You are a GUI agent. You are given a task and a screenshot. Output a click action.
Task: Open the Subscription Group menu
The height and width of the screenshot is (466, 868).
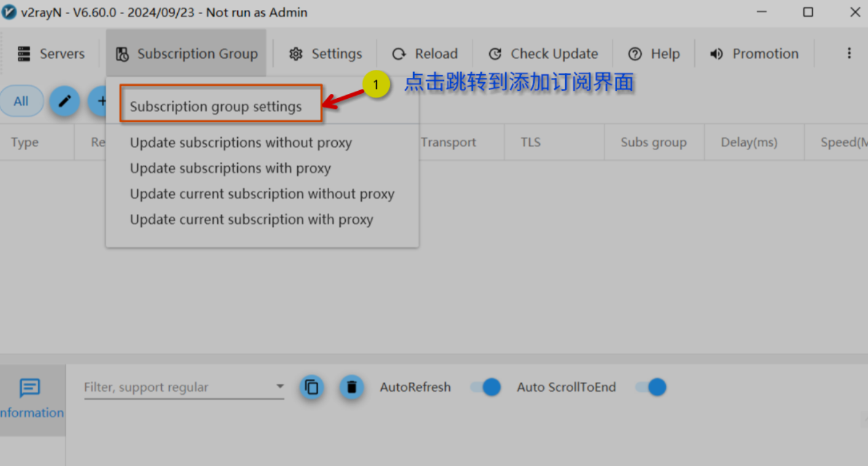pos(186,53)
